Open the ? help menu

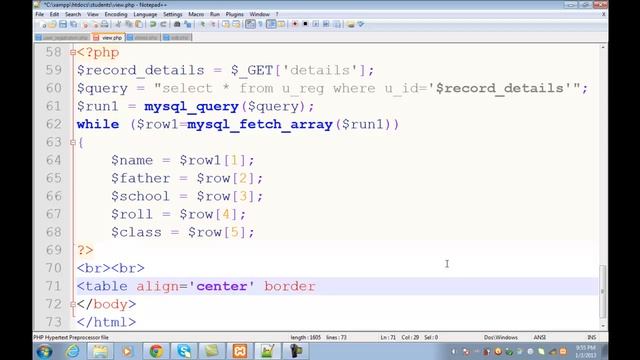[x=277, y=14]
